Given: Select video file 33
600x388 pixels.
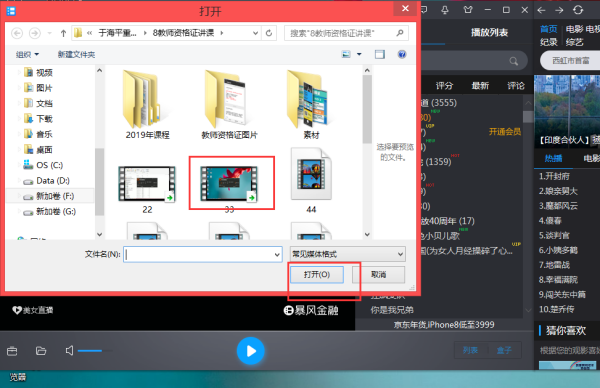Looking at the screenshot, I should [x=229, y=189].
